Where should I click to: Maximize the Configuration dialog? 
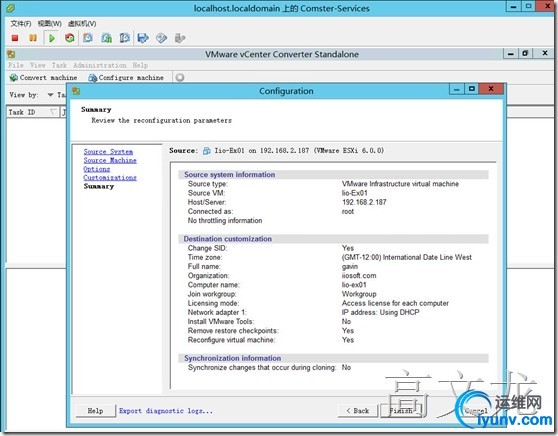coord(472,89)
